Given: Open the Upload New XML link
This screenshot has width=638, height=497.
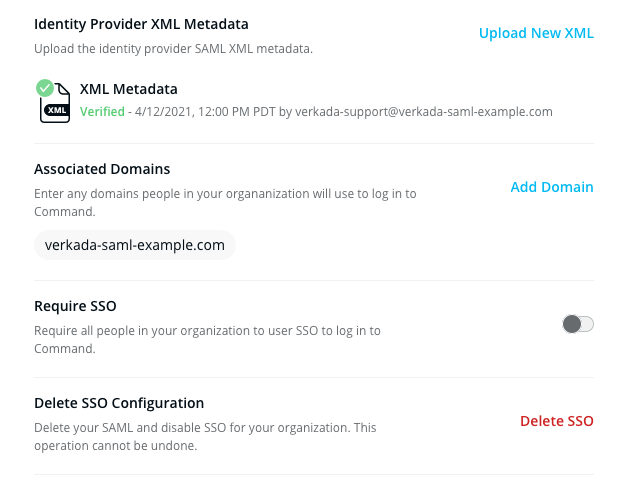Looking at the screenshot, I should pyautogui.click(x=536, y=33).
